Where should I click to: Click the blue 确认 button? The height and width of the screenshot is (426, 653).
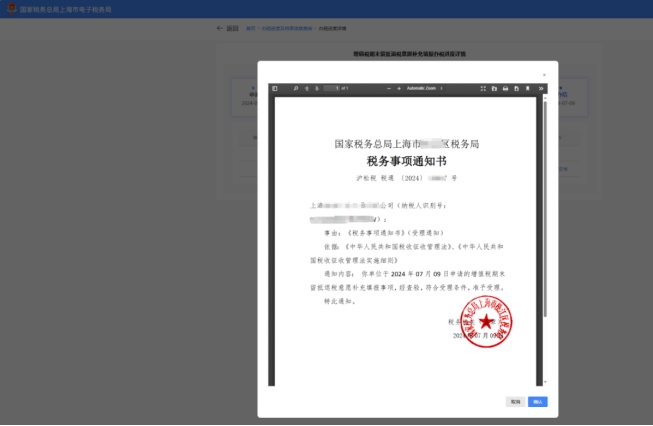click(x=538, y=402)
